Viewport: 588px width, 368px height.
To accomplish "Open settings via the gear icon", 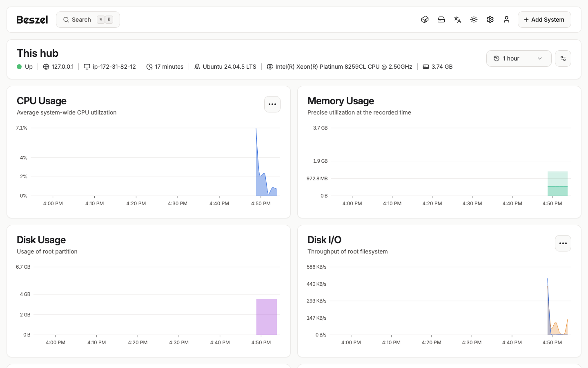I will point(490,20).
